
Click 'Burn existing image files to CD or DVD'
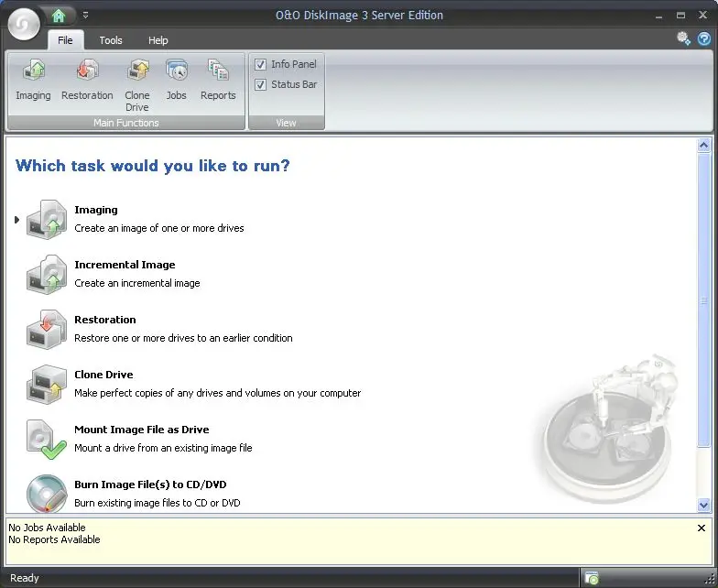[158, 503]
